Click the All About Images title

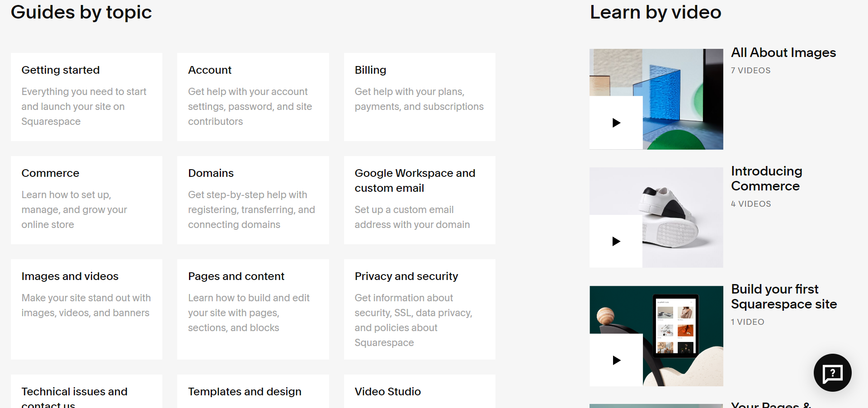[783, 53]
